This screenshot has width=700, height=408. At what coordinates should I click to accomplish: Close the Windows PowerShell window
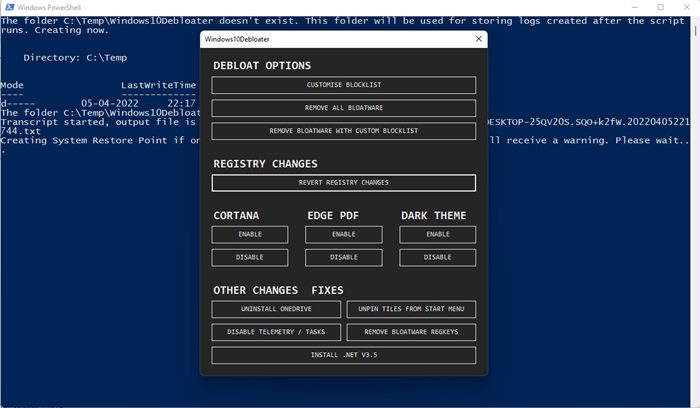(x=687, y=7)
